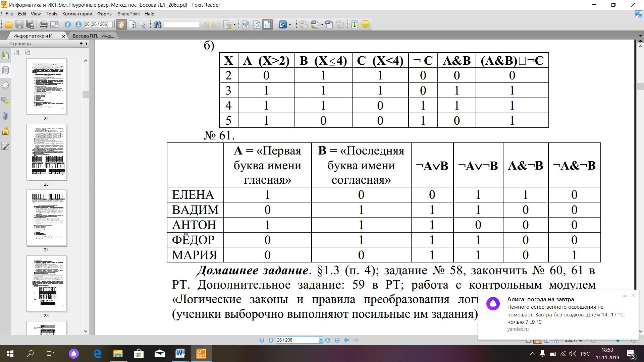The image size is (644, 362).
Task: Open Microsoft Word from taskbar
Action: 180,354
